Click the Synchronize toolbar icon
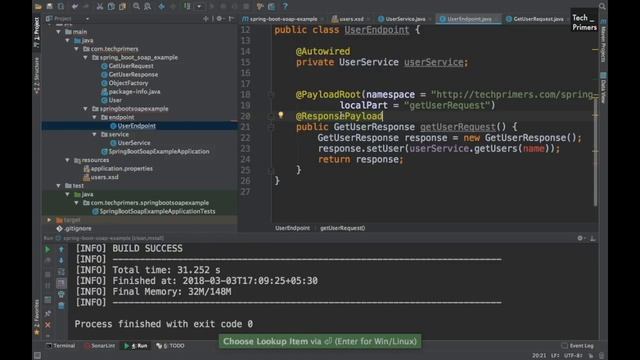 [x=60, y=7]
